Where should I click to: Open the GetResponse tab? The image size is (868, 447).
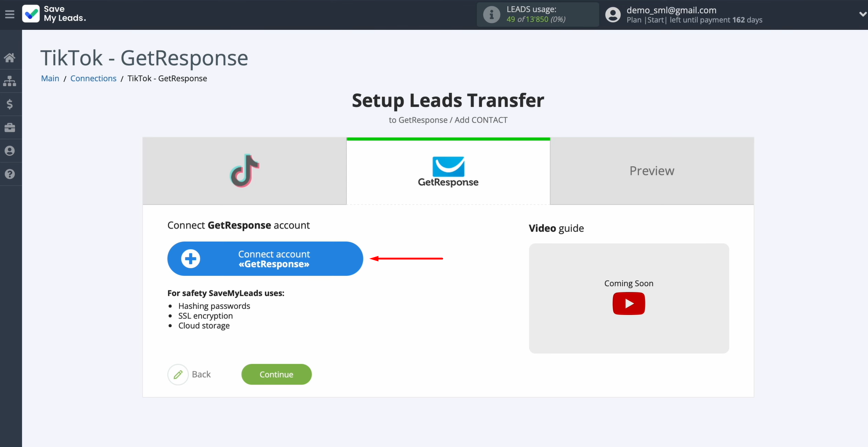(448, 171)
